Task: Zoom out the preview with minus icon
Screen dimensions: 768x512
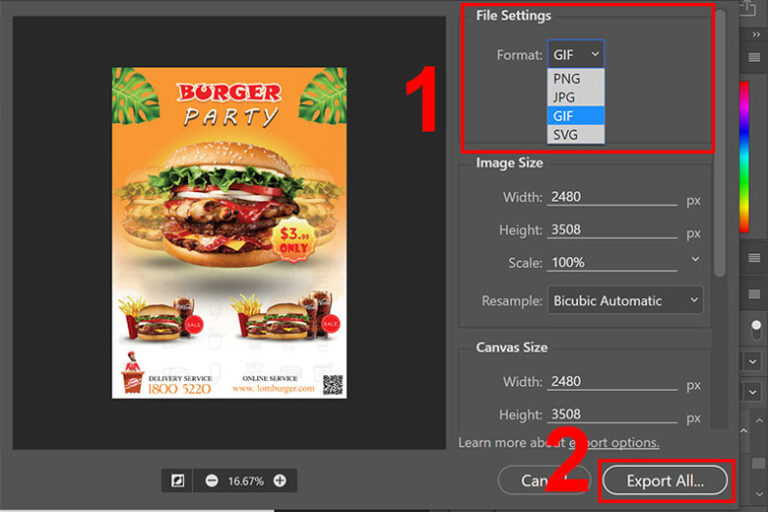Action: (x=212, y=481)
